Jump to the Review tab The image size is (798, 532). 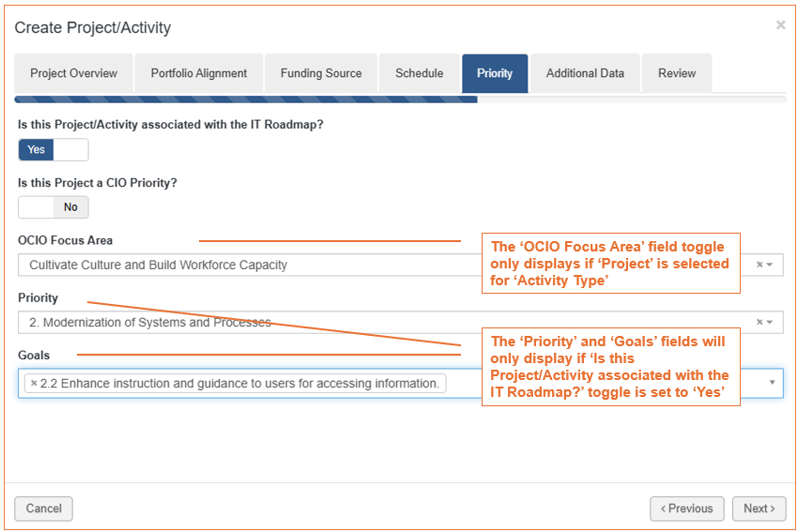(x=677, y=73)
